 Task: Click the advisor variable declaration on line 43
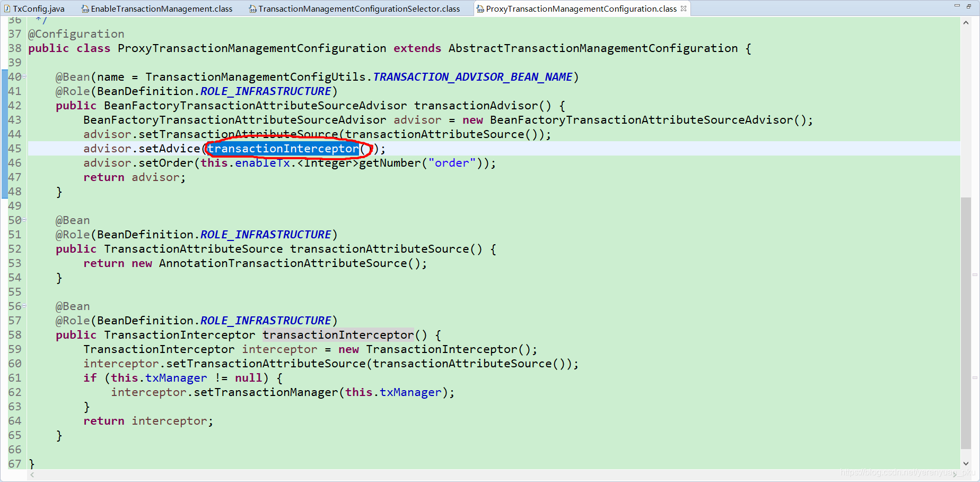[x=417, y=120]
